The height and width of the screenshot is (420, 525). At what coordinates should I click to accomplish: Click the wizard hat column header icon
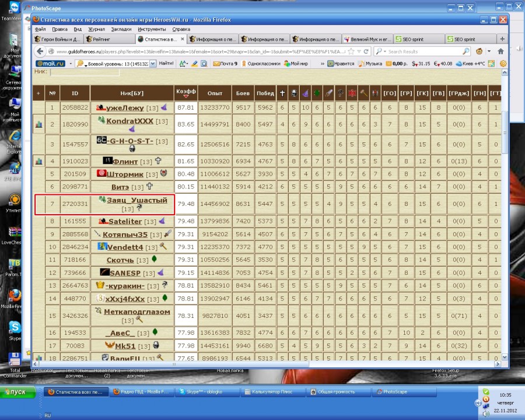305,93
